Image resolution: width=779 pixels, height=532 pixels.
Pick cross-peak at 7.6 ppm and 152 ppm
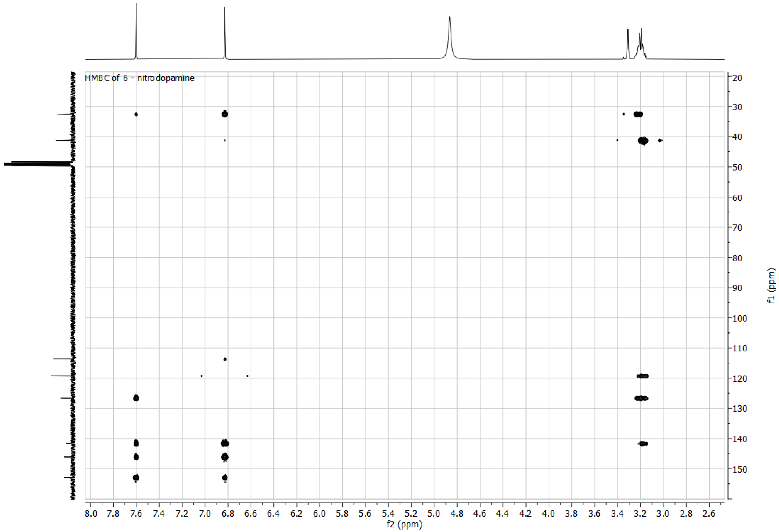(x=136, y=478)
